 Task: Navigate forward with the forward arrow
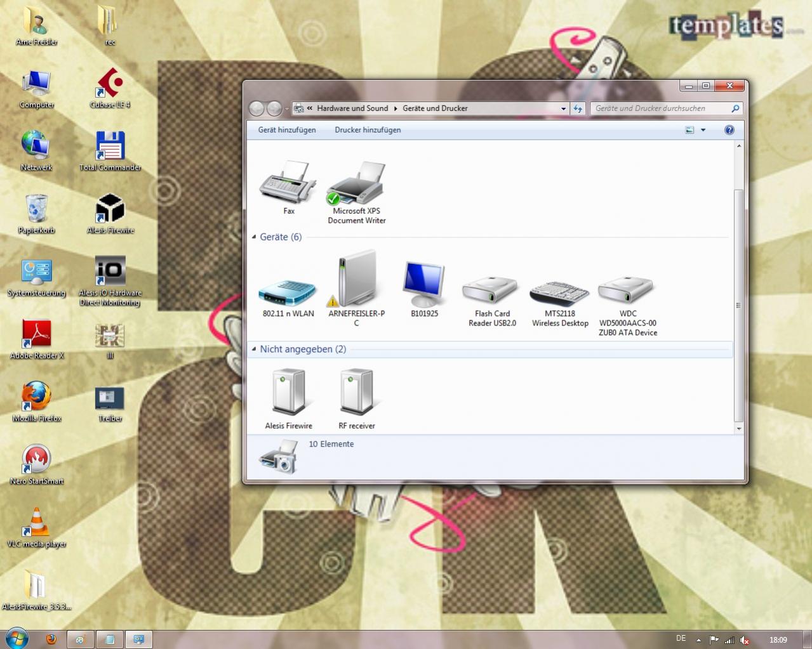pyautogui.click(x=274, y=109)
